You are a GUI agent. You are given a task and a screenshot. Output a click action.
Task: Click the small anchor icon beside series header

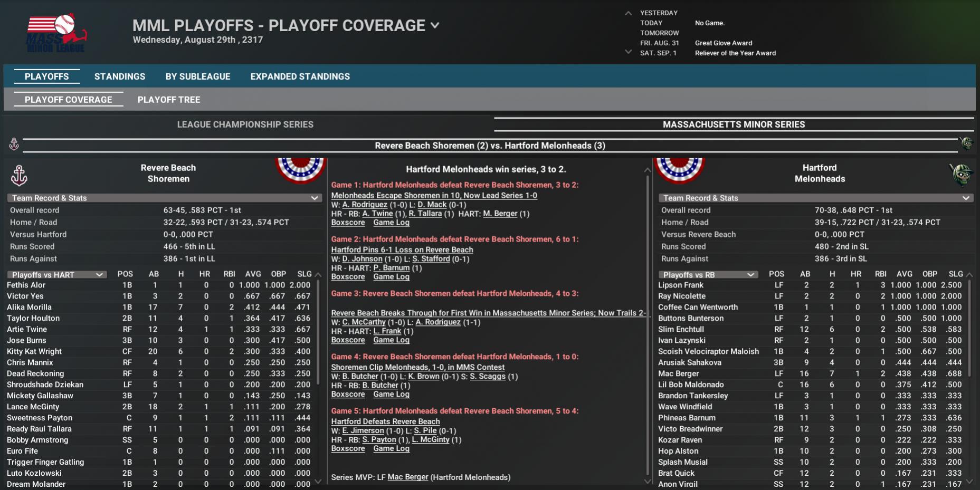point(14,144)
